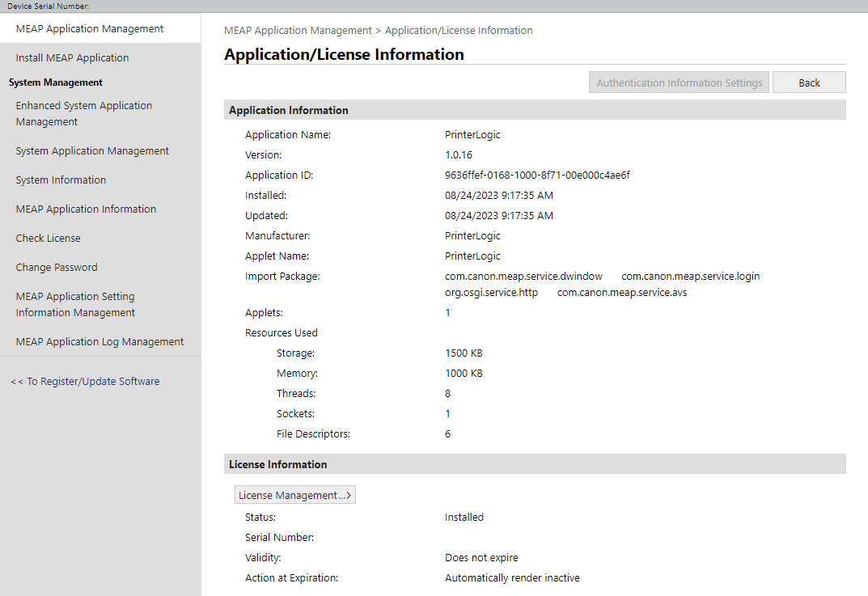Click the System Management sidebar heading

coord(55,82)
